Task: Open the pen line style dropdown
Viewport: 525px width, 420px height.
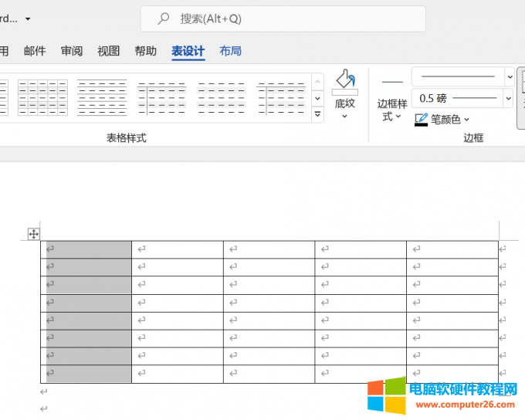Action: point(508,76)
